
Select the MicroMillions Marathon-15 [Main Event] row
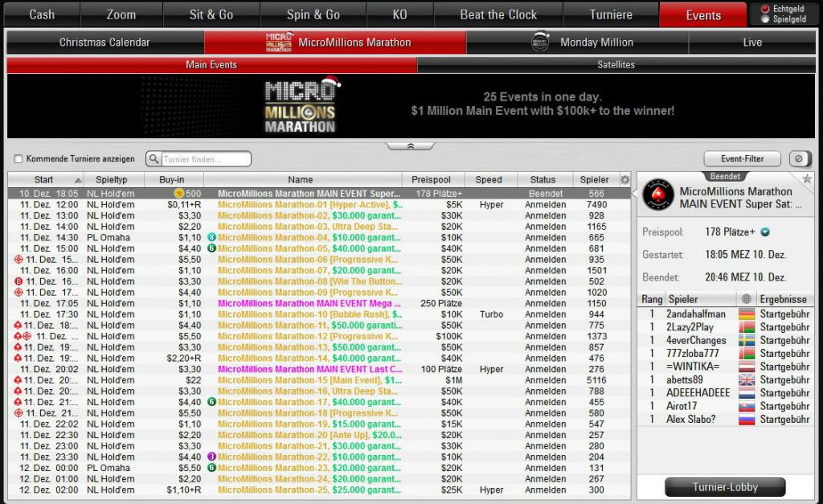(x=319, y=380)
